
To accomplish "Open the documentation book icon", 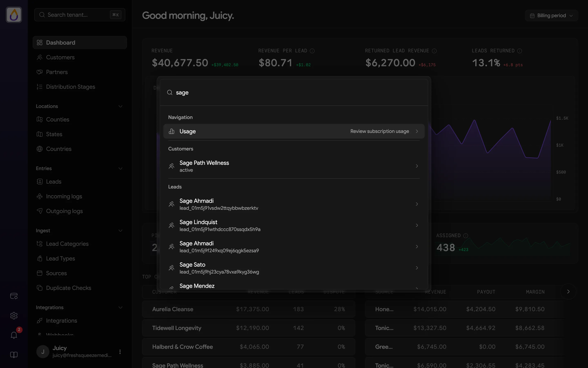I will (x=14, y=355).
